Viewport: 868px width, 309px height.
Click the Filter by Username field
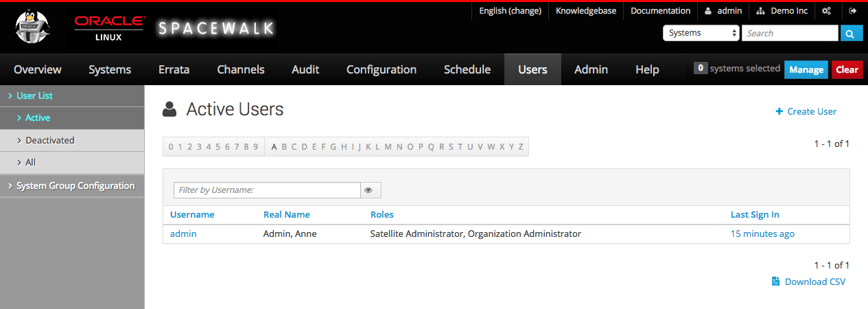[267, 190]
